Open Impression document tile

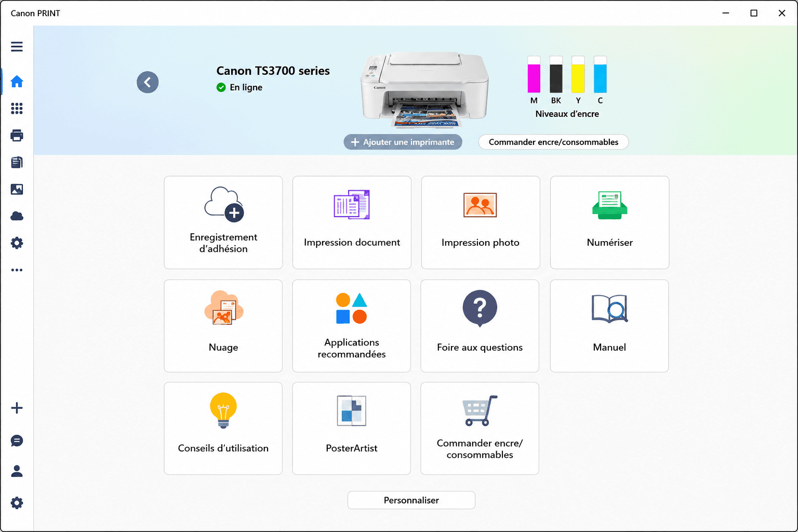point(352,222)
